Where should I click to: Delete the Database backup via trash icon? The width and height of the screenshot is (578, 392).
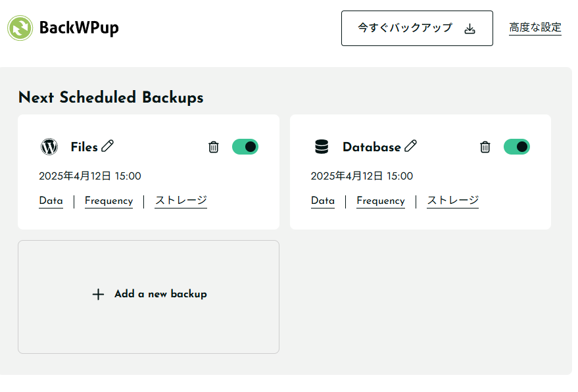(x=485, y=147)
